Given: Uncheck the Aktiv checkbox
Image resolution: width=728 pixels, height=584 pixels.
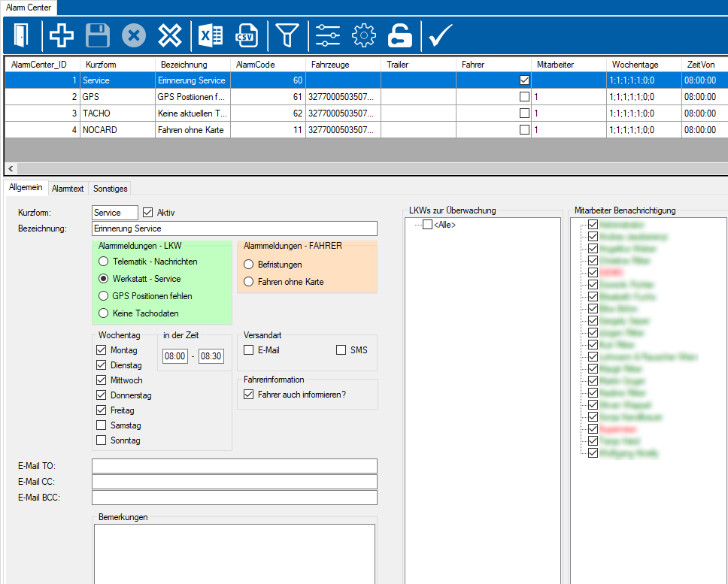Looking at the screenshot, I should tap(147, 213).
